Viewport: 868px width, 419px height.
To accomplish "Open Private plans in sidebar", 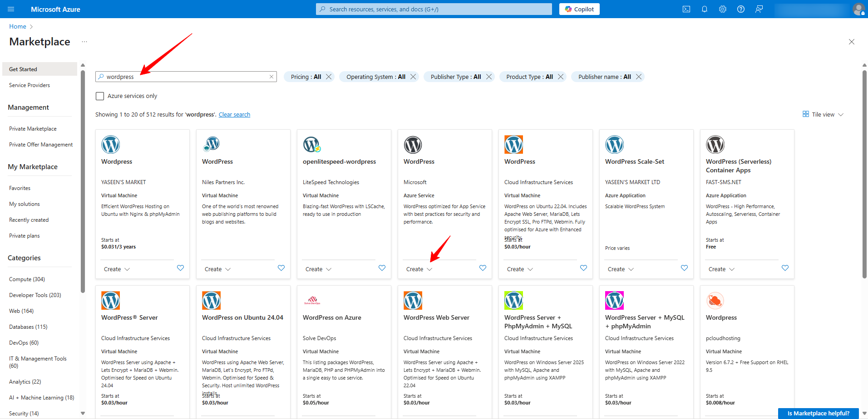I will 25,236.
